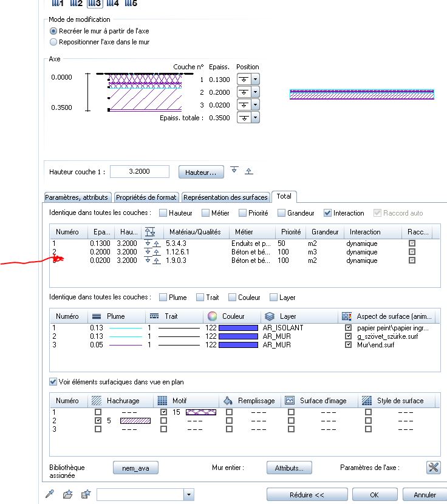The width and height of the screenshot is (447, 504).
Task: Switch to Représentation des surfaces tab
Action: pos(225,197)
